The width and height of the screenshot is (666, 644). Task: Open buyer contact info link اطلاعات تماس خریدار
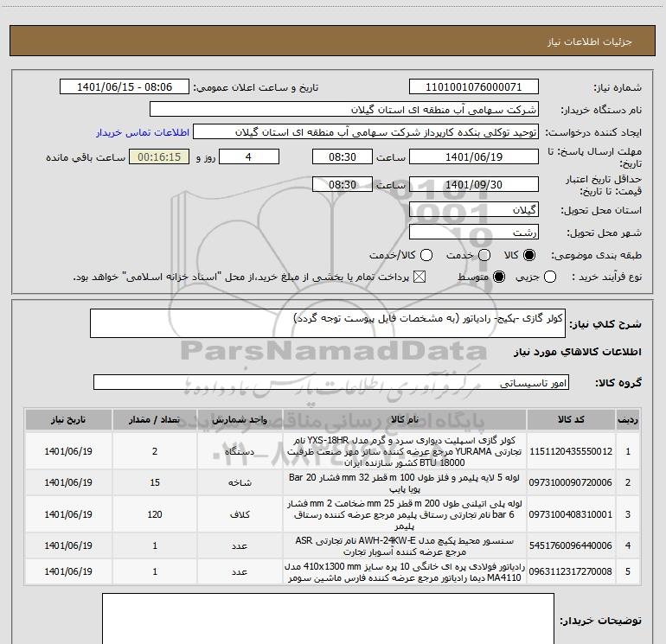(x=143, y=132)
